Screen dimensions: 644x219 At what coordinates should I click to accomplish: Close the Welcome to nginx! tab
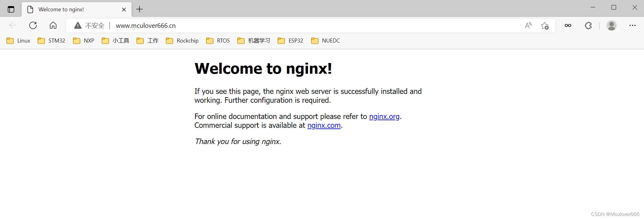pyautogui.click(x=124, y=9)
